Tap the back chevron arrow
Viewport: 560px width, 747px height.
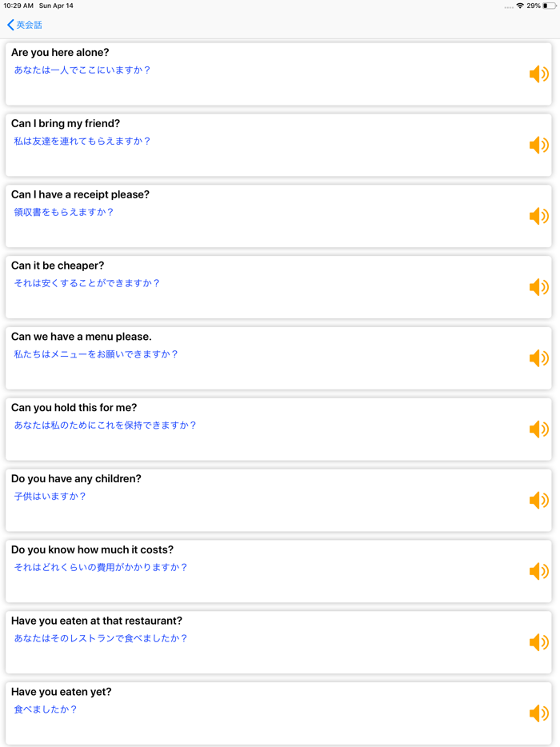click(10, 26)
